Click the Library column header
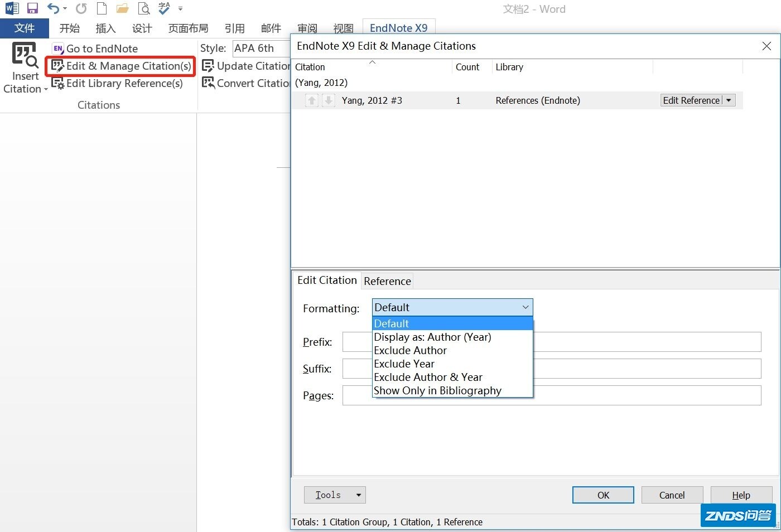This screenshot has height=532, width=781. pyautogui.click(x=572, y=67)
